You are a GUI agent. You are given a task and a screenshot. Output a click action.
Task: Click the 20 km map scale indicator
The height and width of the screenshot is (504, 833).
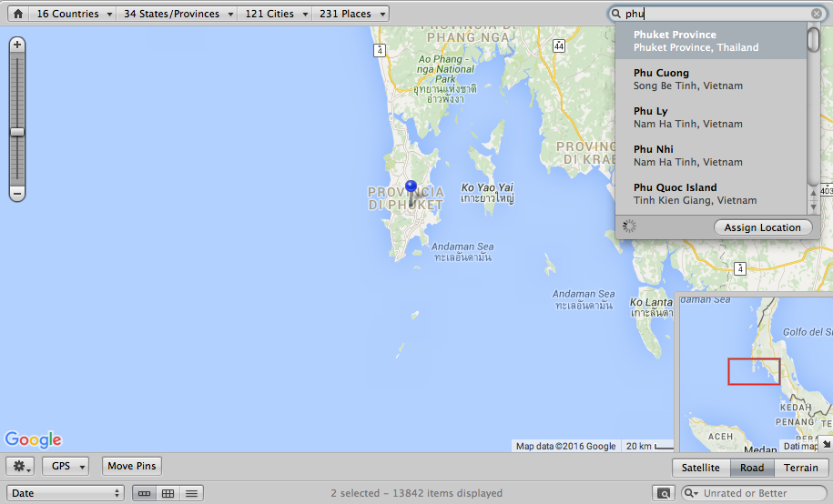click(649, 446)
